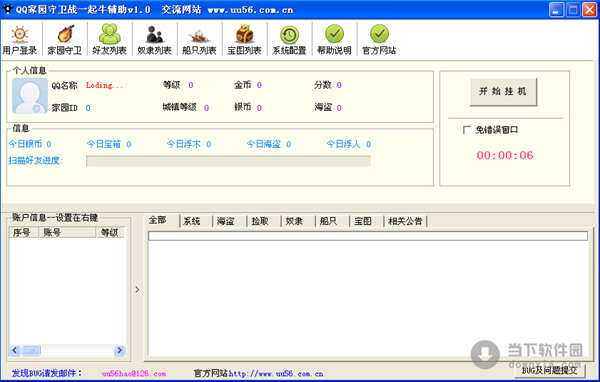
Task: Switch to the 全部 log tab
Action: (158, 220)
